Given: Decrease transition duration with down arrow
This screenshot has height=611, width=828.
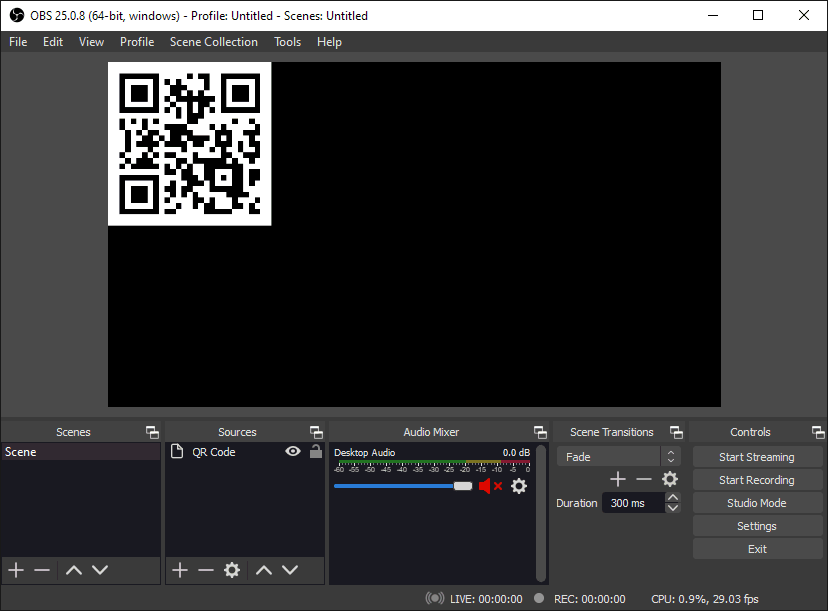Looking at the screenshot, I should (x=672, y=508).
